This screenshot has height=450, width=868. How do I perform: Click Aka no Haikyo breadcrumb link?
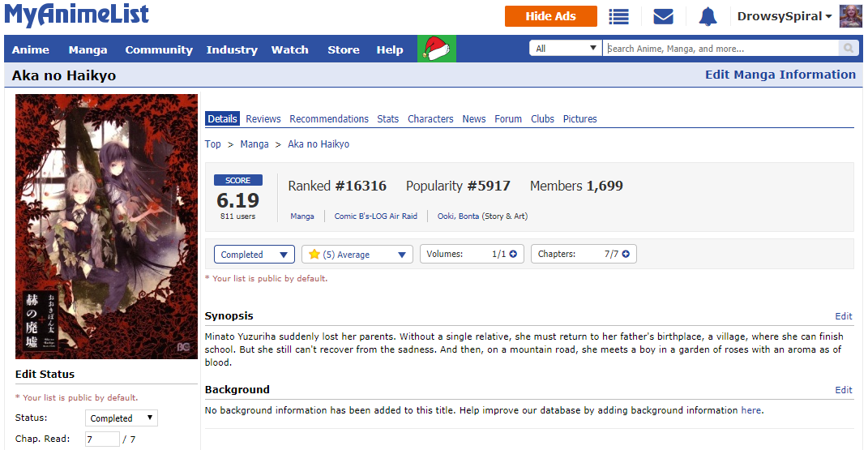pyautogui.click(x=319, y=144)
